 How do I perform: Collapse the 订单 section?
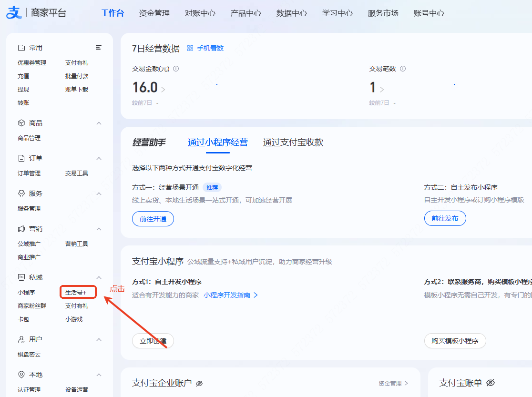click(x=99, y=158)
